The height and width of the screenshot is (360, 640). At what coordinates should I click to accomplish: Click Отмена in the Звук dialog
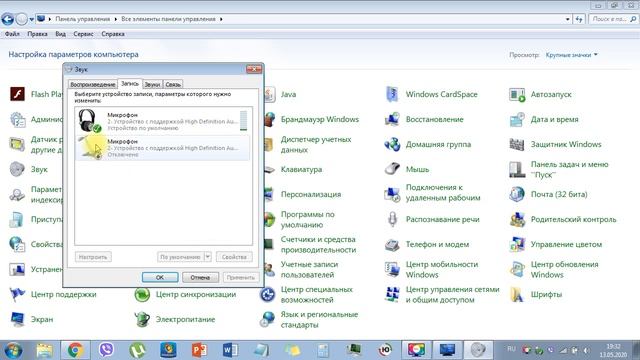200,277
